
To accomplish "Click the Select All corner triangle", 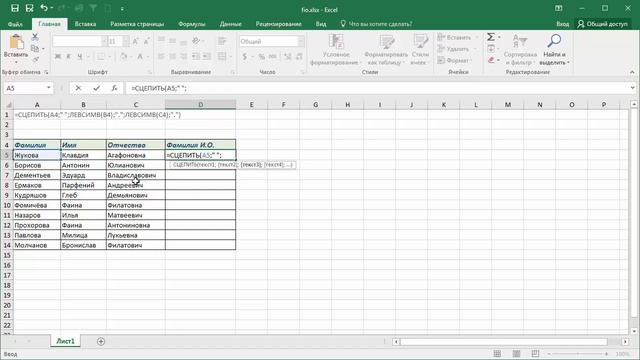I will (x=8, y=105).
